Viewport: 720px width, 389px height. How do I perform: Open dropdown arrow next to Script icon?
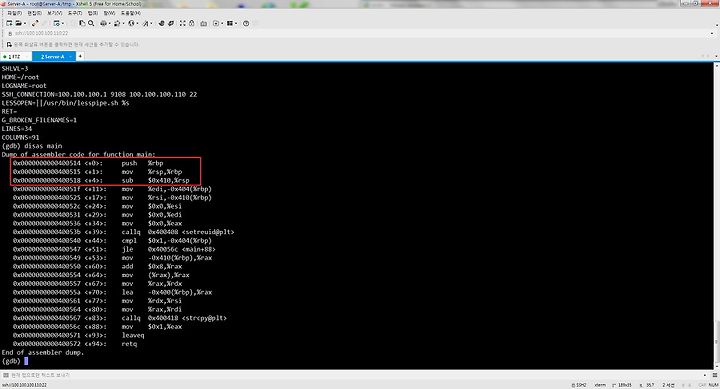[x=222, y=23]
